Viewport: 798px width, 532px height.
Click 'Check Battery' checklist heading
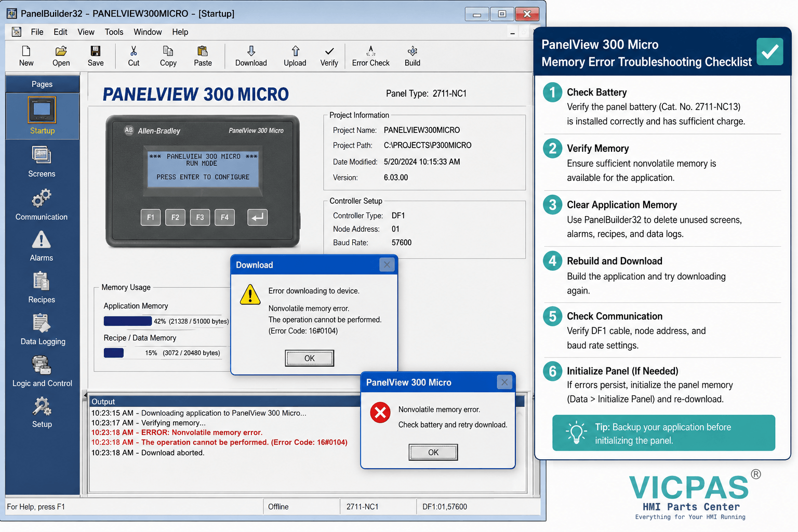pyautogui.click(x=596, y=92)
